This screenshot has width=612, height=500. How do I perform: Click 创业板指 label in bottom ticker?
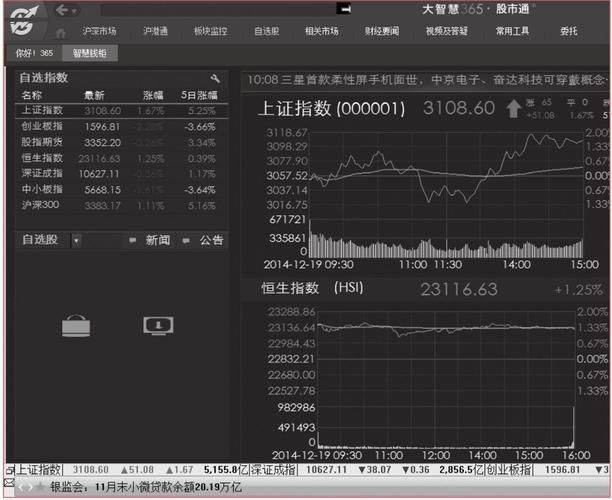coord(509,470)
